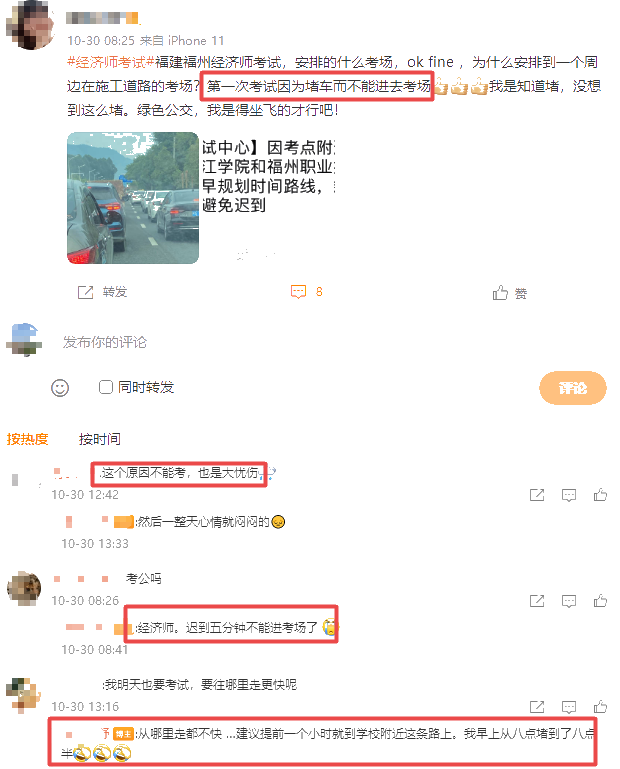The width and height of the screenshot is (620, 769).
Task: Tick the 同时转发 checkbox
Action: 105,387
